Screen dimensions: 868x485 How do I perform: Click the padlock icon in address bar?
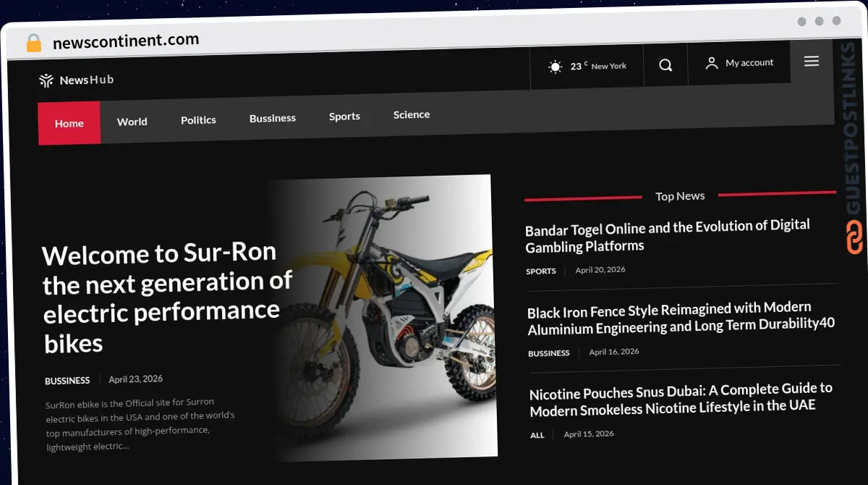(x=33, y=43)
